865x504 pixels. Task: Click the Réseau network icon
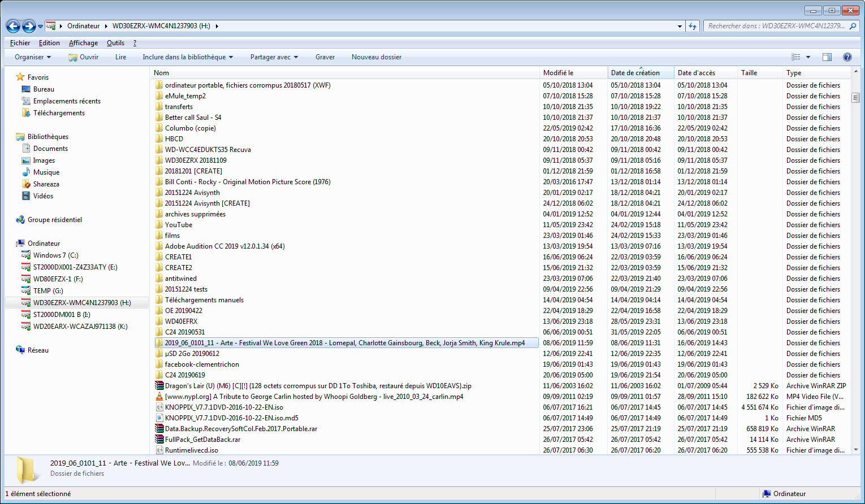20,350
